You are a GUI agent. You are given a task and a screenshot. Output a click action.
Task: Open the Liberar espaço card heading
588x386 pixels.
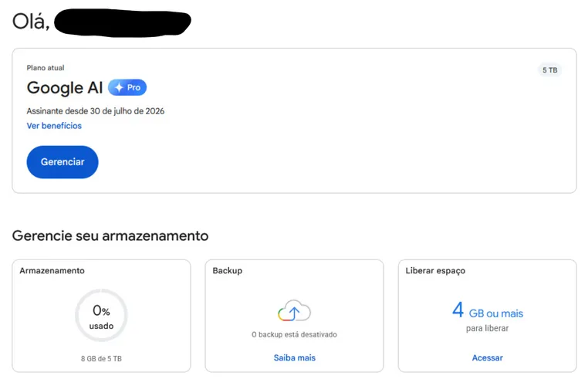[x=435, y=271]
